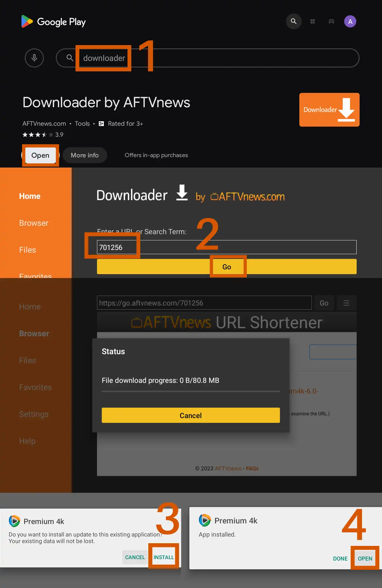Image resolution: width=382 pixels, height=588 pixels.
Task: Open the browser hamburger menu icon
Action: pos(346,303)
